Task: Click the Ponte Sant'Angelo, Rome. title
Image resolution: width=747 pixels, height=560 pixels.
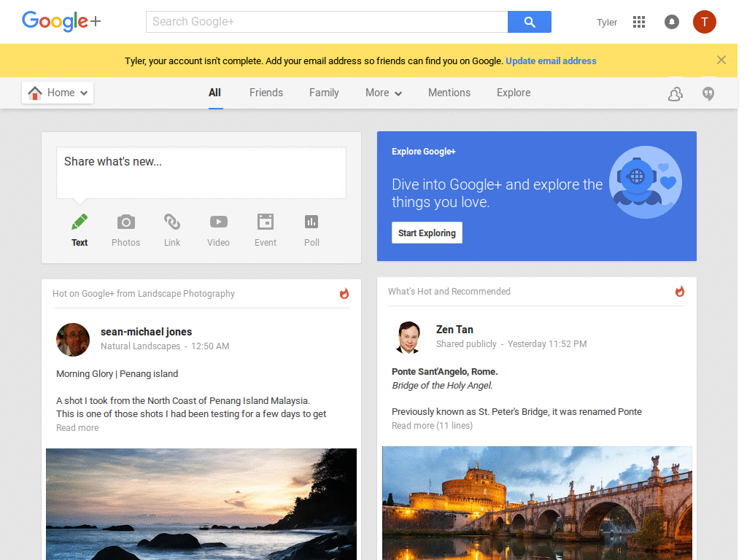Action: (444, 371)
